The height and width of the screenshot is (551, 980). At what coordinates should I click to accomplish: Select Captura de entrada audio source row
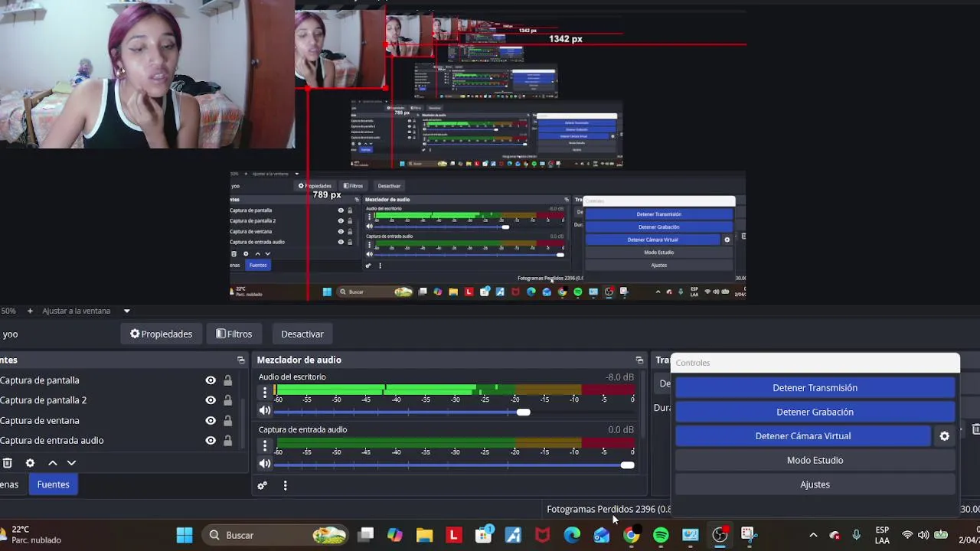click(x=119, y=440)
